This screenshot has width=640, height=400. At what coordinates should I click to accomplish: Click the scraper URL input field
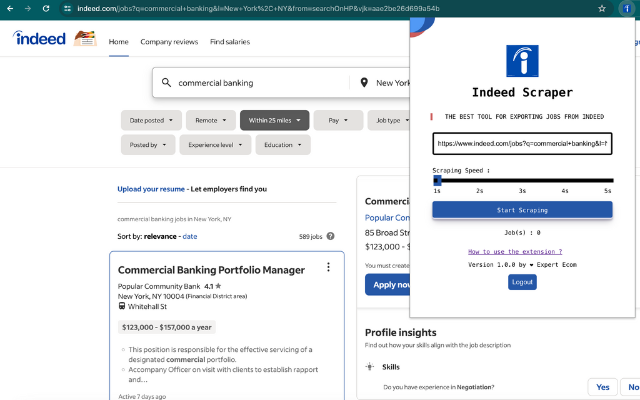[x=522, y=144]
